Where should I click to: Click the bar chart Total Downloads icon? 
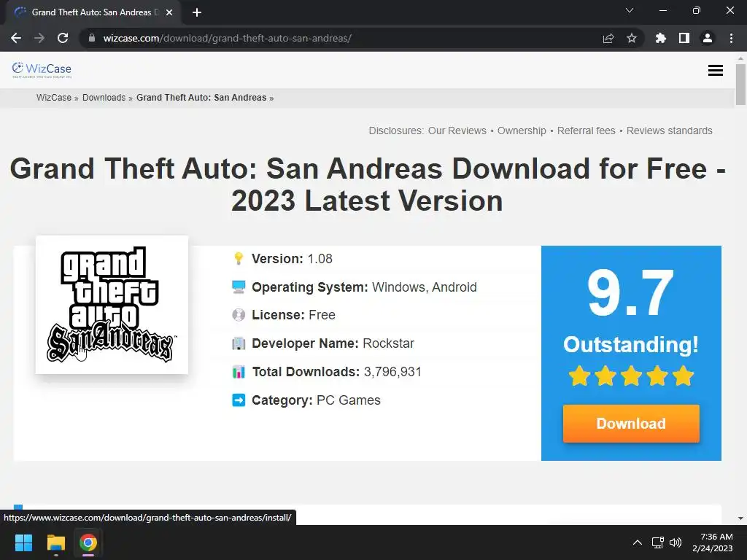point(239,372)
